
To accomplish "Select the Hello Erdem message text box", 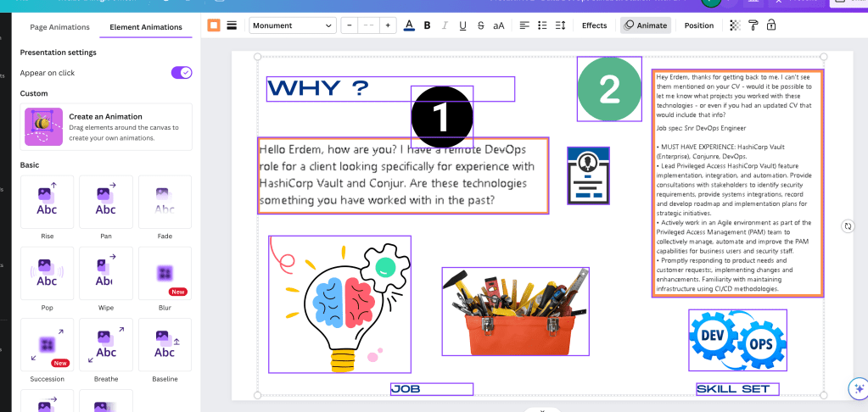I will pos(403,175).
